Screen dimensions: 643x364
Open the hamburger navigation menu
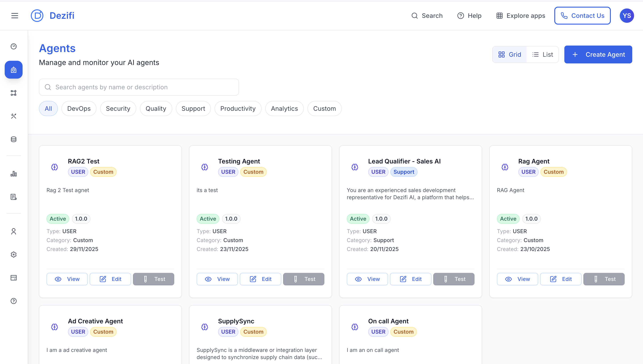coord(15,15)
